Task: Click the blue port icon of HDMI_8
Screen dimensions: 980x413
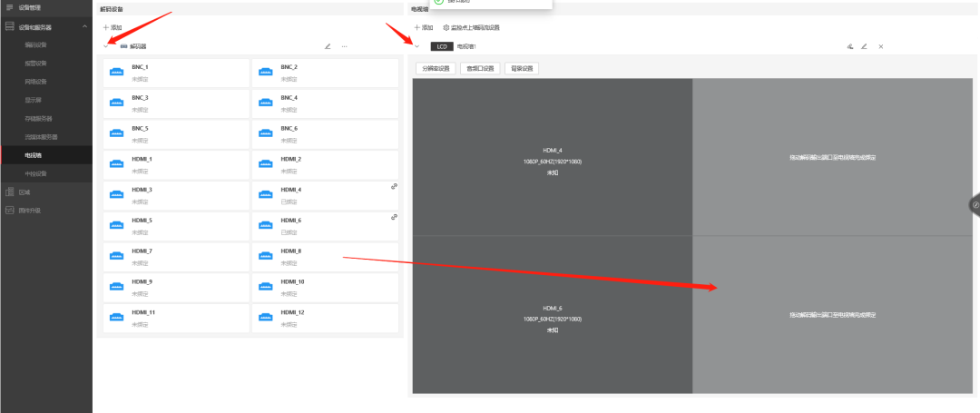Action: click(x=267, y=257)
